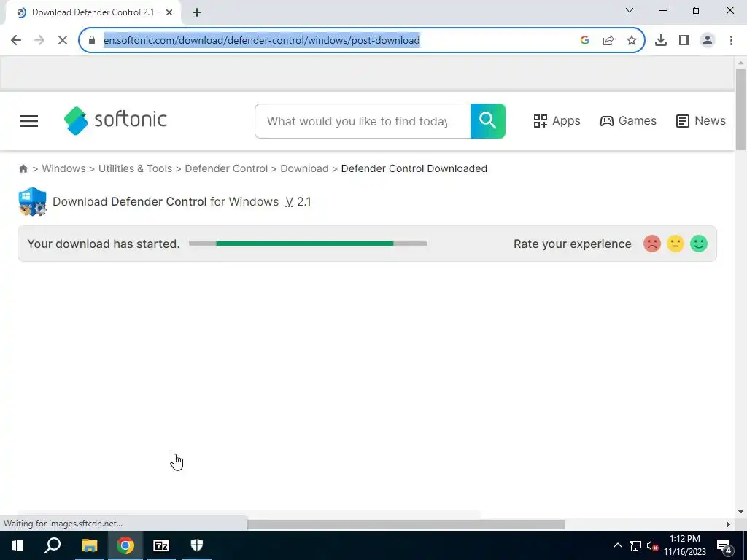Viewport: 747px width, 560px height.
Task: Open the tab search chevron
Action: (x=630, y=10)
